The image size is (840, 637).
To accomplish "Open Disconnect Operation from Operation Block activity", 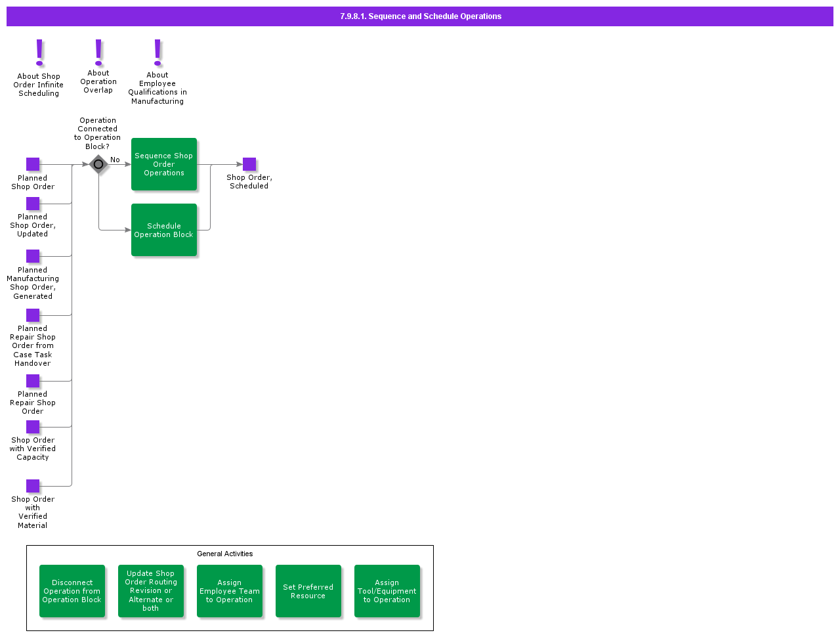I will [72, 591].
